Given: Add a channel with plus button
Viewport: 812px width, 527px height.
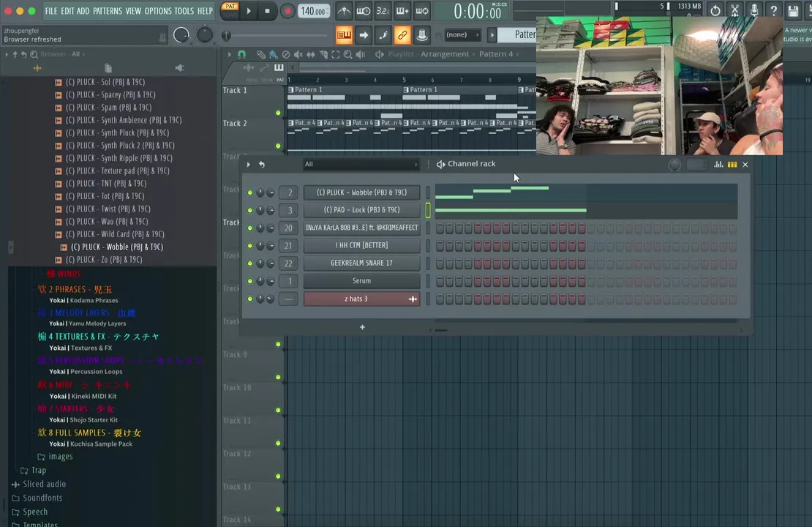Looking at the screenshot, I should 363,327.
